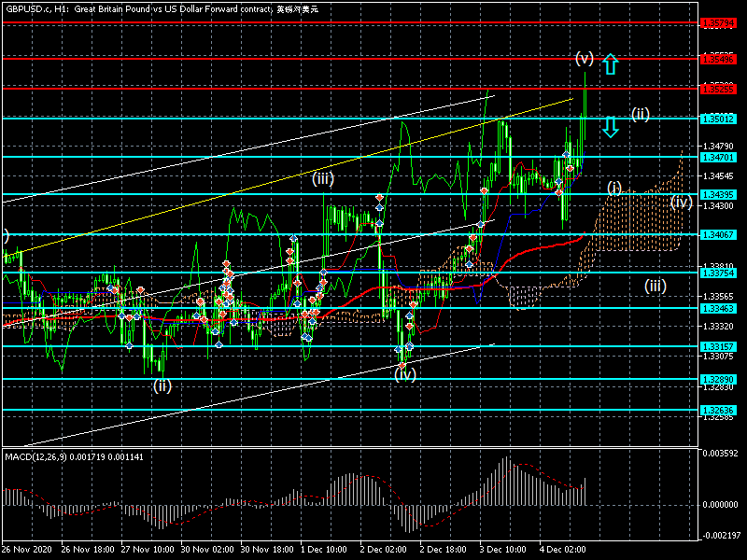Click the 1.34300 price scale value
Viewport: 747px width, 560px height.
718,206
